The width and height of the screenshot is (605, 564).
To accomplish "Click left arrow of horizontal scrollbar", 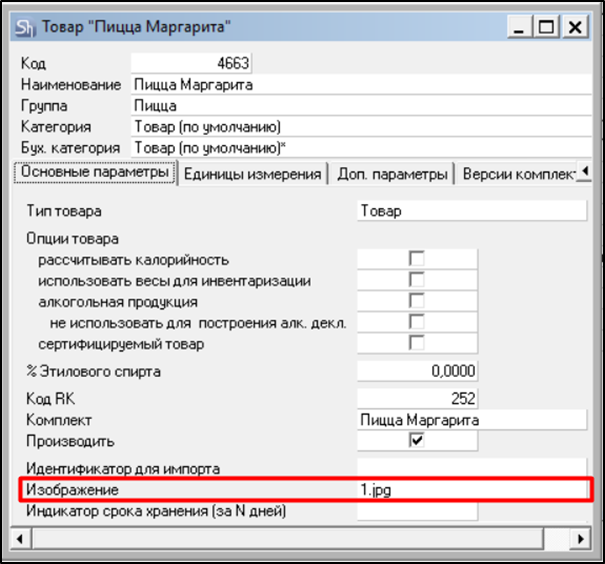I will pos(18,539).
